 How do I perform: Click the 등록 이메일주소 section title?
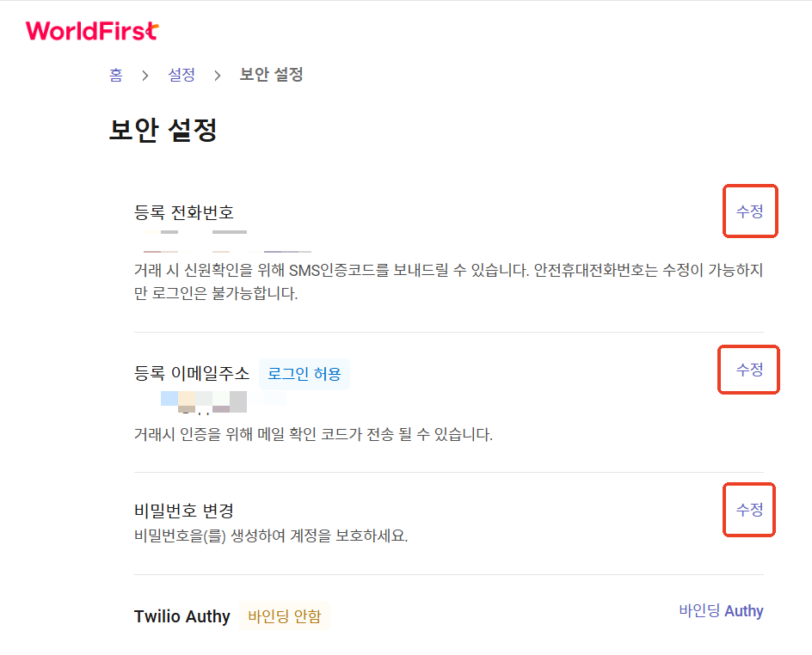point(192,373)
